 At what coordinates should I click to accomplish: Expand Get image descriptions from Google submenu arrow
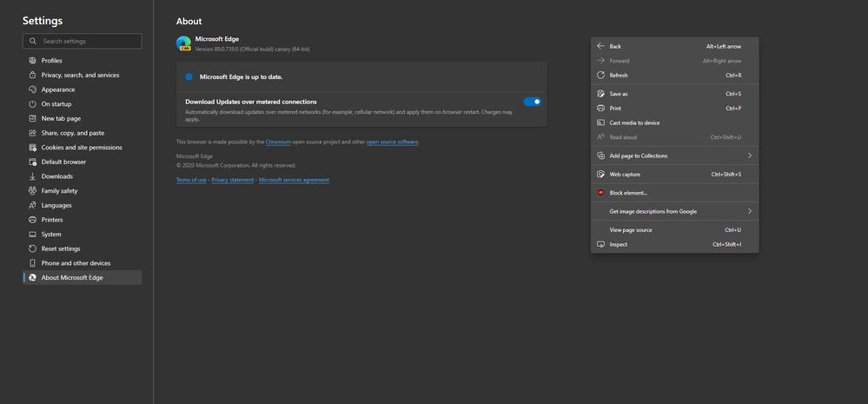coord(750,211)
